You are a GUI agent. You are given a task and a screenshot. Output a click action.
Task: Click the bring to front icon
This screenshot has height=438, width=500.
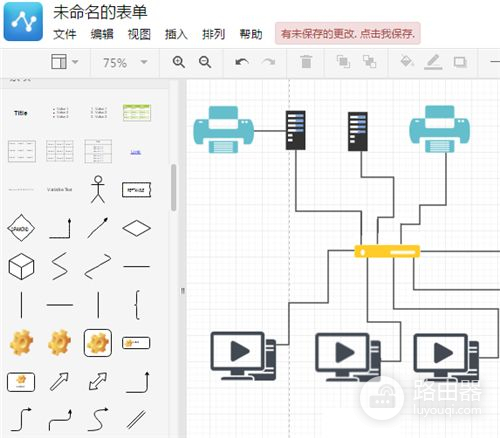pyautogui.click(x=343, y=62)
